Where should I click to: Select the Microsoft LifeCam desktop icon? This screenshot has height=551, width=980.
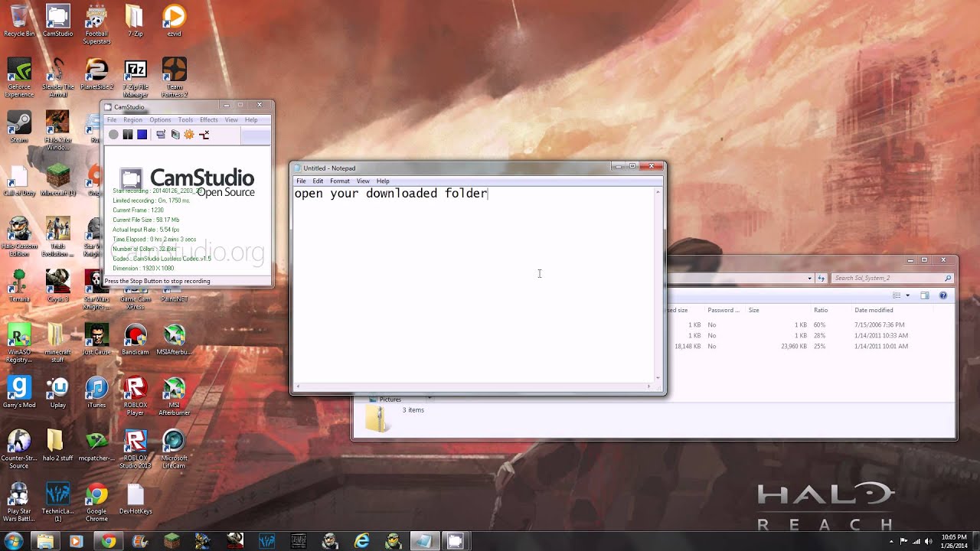[175, 449]
